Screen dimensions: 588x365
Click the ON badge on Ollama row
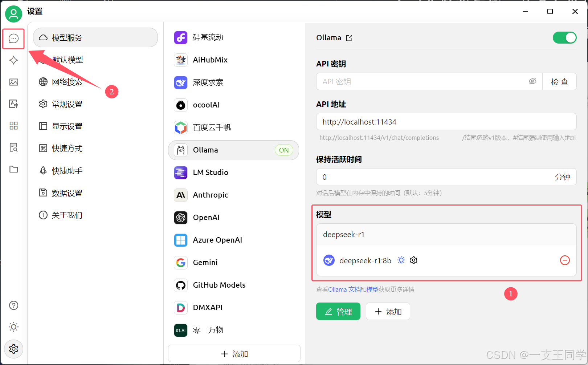(284, 150)
